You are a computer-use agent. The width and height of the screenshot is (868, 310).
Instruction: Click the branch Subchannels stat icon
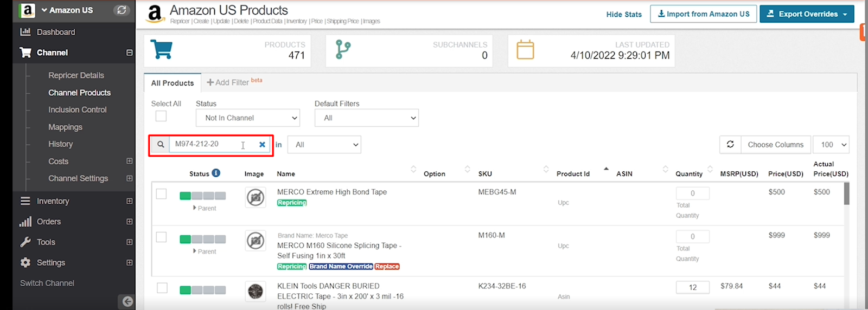coord(343,49)
